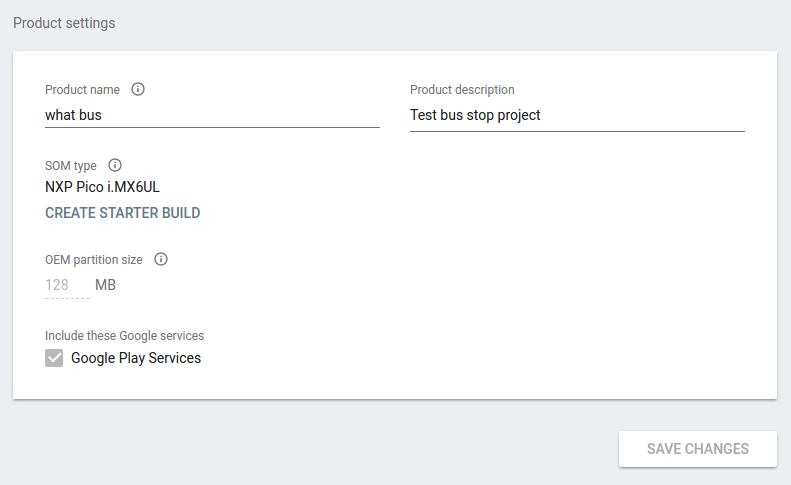Click the OEM partition size info icon
This screenshot has width=791, height=485.
tap(161, 259)
